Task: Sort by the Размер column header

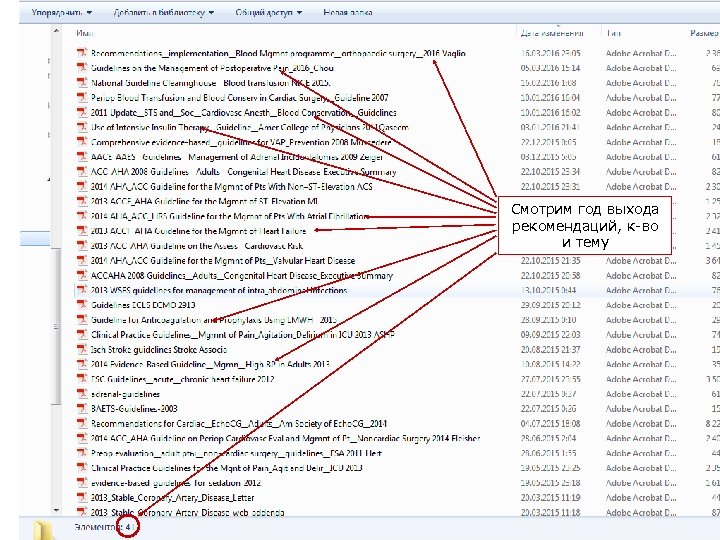Action: pos(704,33)
